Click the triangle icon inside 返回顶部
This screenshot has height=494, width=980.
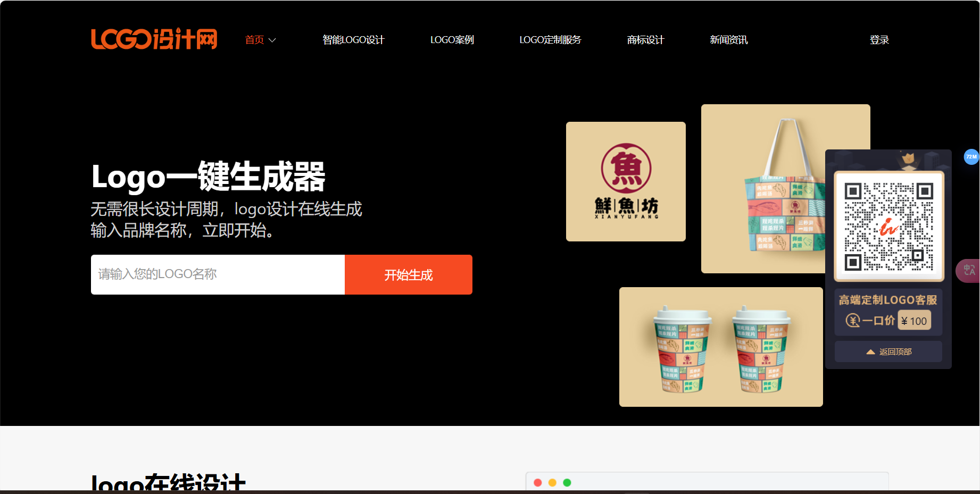870,351
